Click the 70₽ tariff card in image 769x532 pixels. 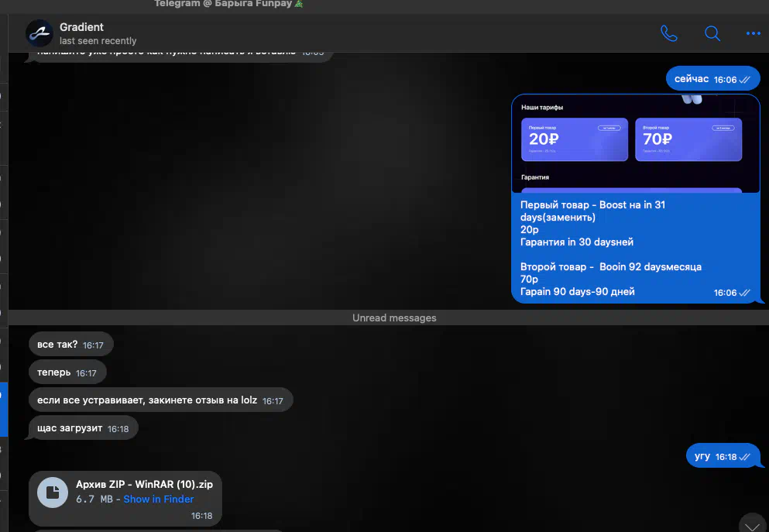[688, 139]
